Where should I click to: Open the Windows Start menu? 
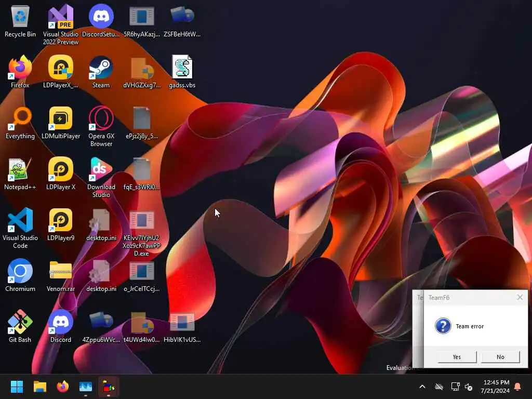click(17, 387)
